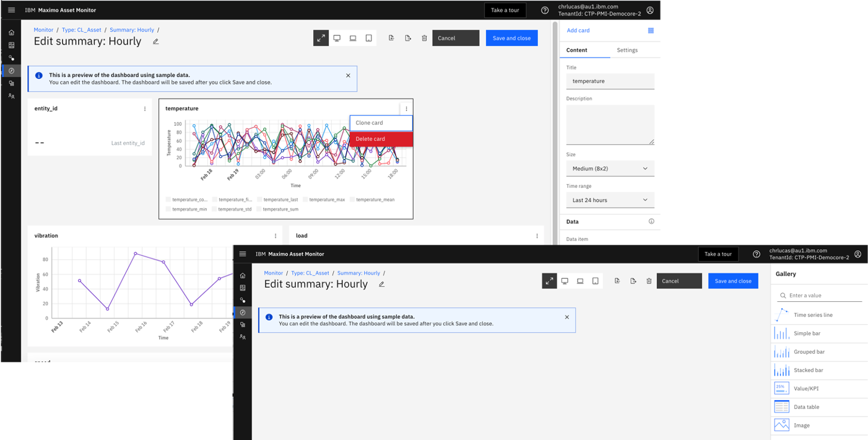Open the Home icon in the left sidebar
The image size is (868, 440).
[x=11, y=32]
